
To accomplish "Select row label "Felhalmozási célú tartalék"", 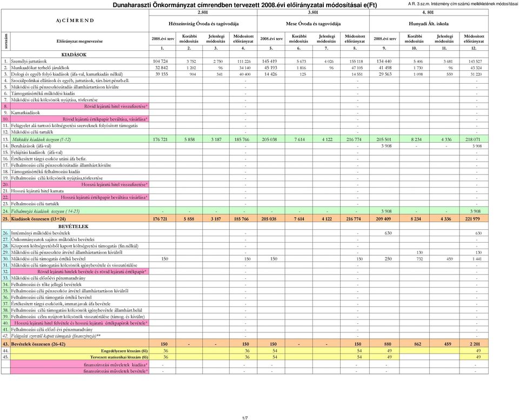I will click(x=35, y=204).
